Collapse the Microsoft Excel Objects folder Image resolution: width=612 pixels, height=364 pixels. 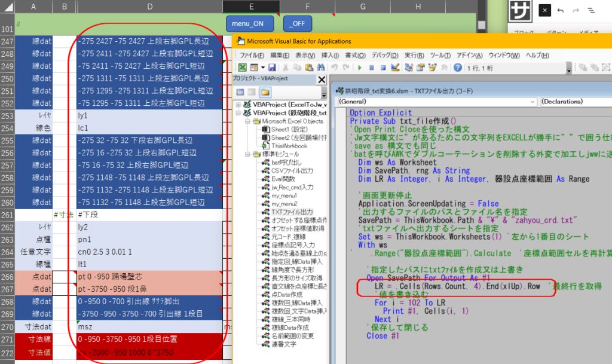click(247, 121)
